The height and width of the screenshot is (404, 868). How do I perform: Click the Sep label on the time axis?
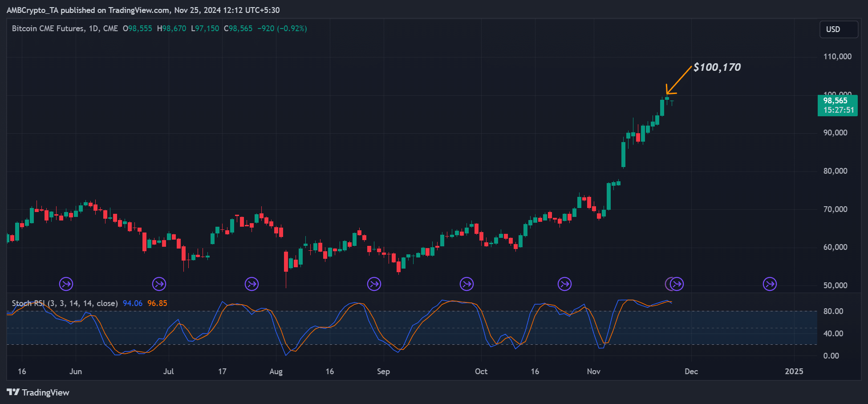pyautogui.click(x=383, y=371)
